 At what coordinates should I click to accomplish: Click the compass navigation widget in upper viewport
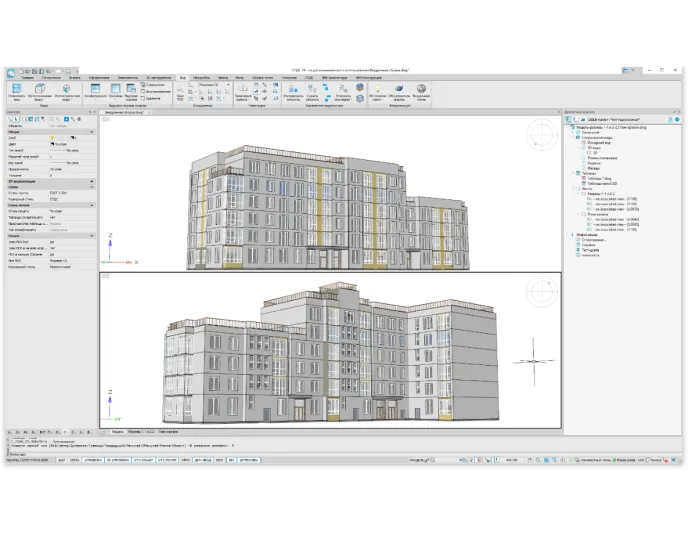tap(543, 133)
